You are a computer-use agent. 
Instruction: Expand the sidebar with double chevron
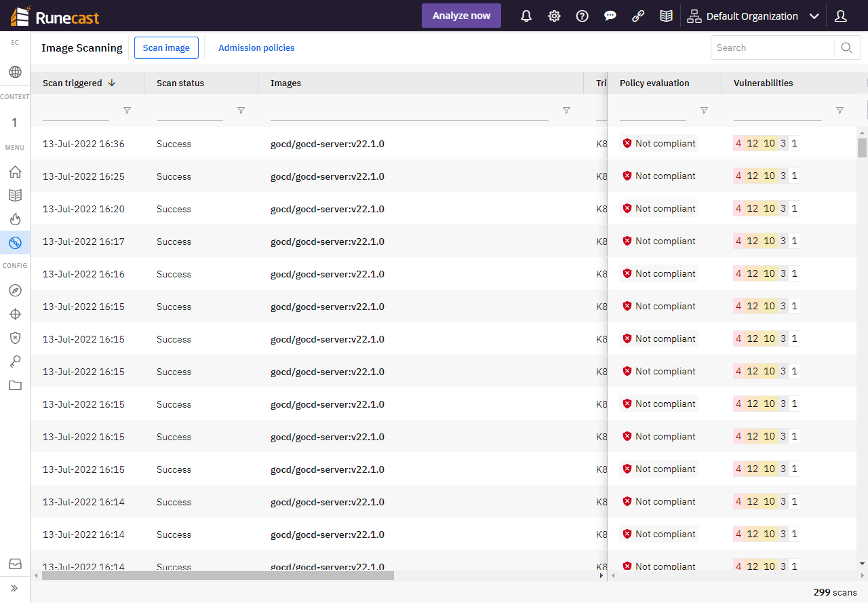point(15,588)
